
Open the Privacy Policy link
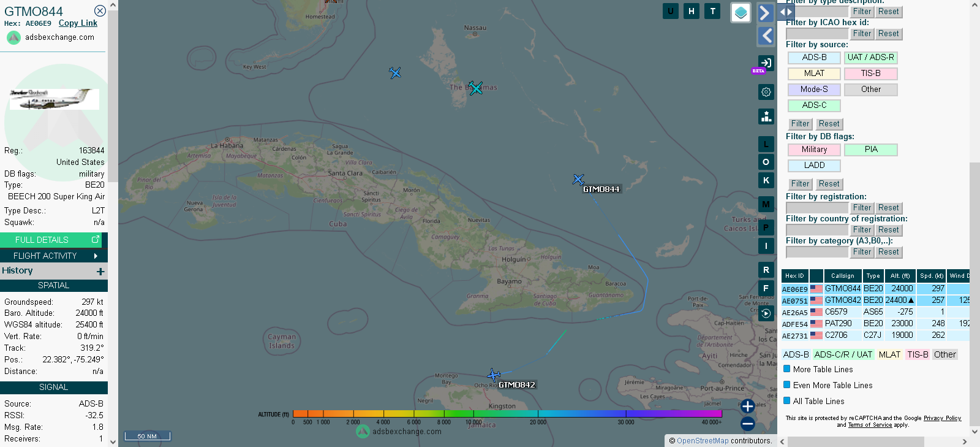tap(942, 418)
